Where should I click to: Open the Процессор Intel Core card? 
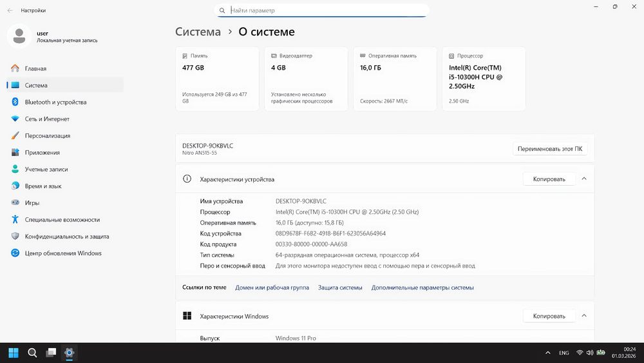484,79
